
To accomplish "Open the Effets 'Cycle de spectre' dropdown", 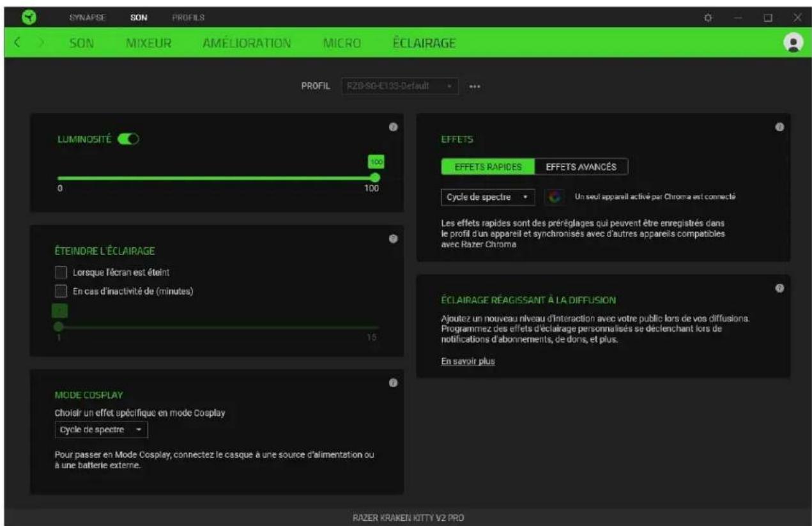I will 487,197.
